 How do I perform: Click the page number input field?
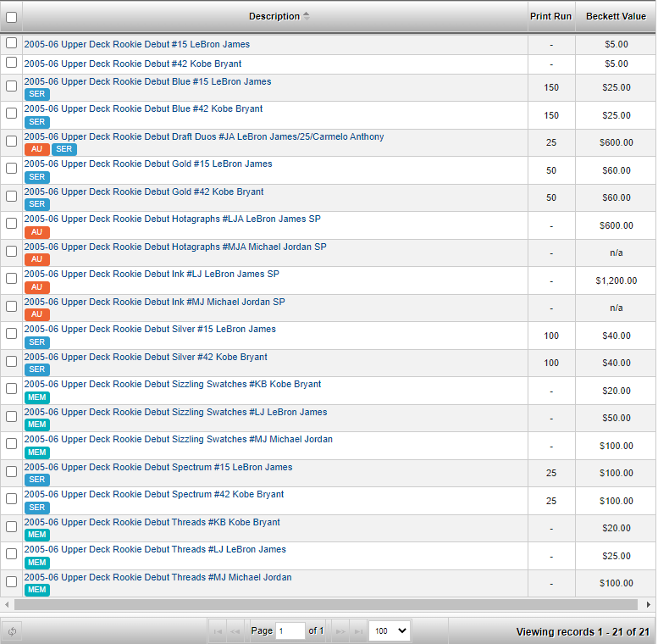pos(290,631)
